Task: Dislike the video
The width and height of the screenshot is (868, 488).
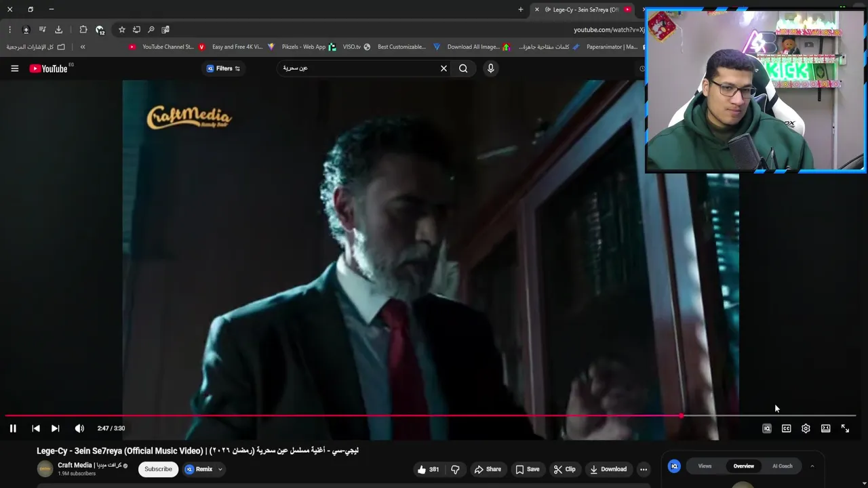Action: [455, 469]
